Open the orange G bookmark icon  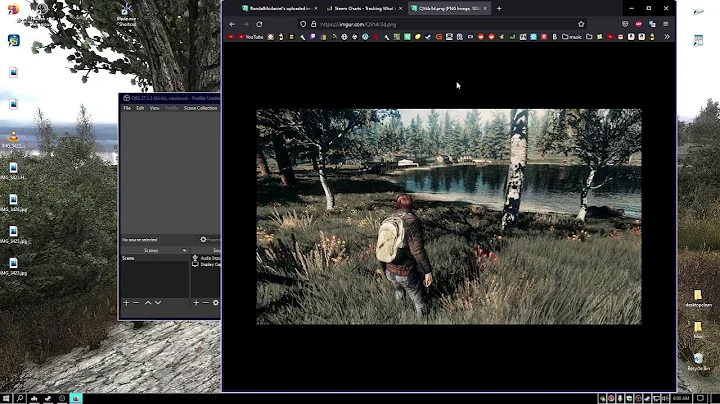[x=439, y=37]
